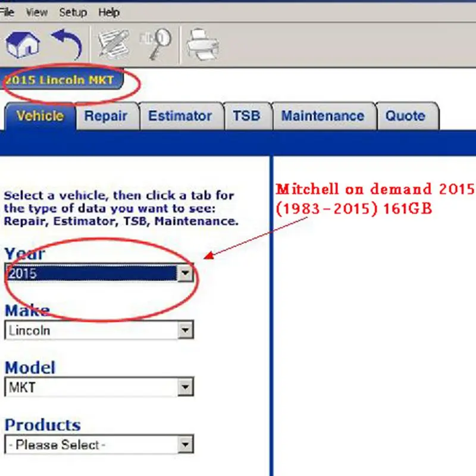476x476 pixels.
Task: Expand the Year dropdown arrow
Action: coord(185,273)
